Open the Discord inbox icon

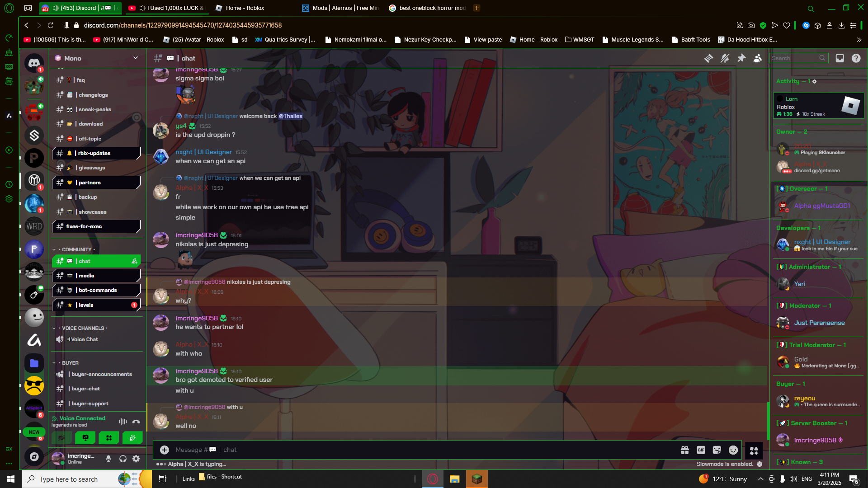840,58
